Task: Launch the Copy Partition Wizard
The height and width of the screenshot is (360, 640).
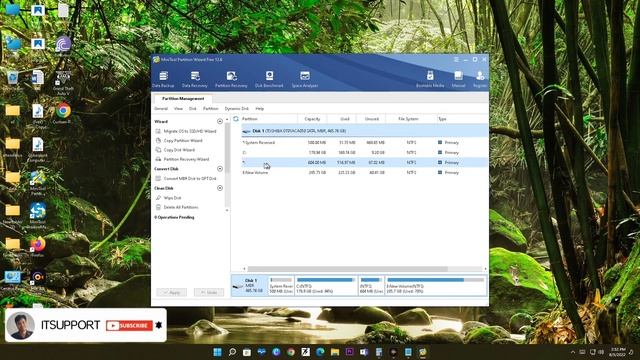Action: point(179,140)
